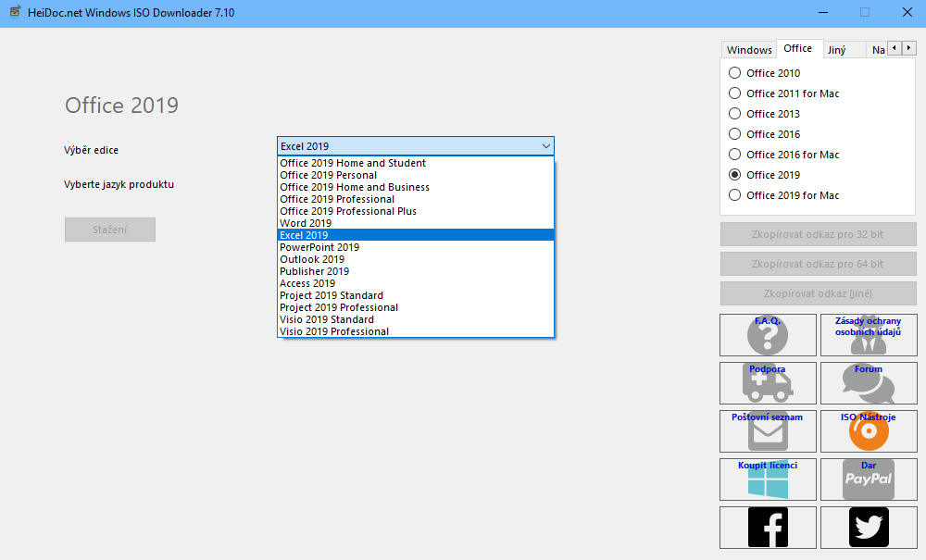The width and height of the screenshot is (926, 560).
Task: Click Zkopírovat odkaz pro 32 bit
Action: click(x=818, y=234)
